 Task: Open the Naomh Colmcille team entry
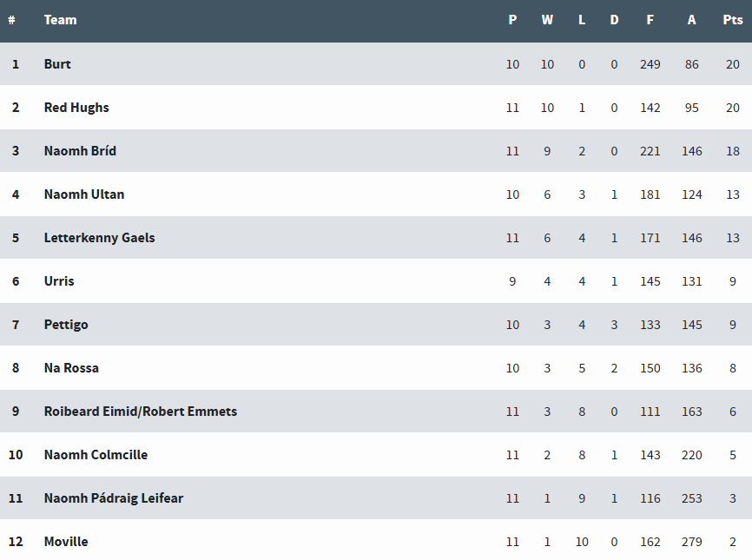[96, 455]
